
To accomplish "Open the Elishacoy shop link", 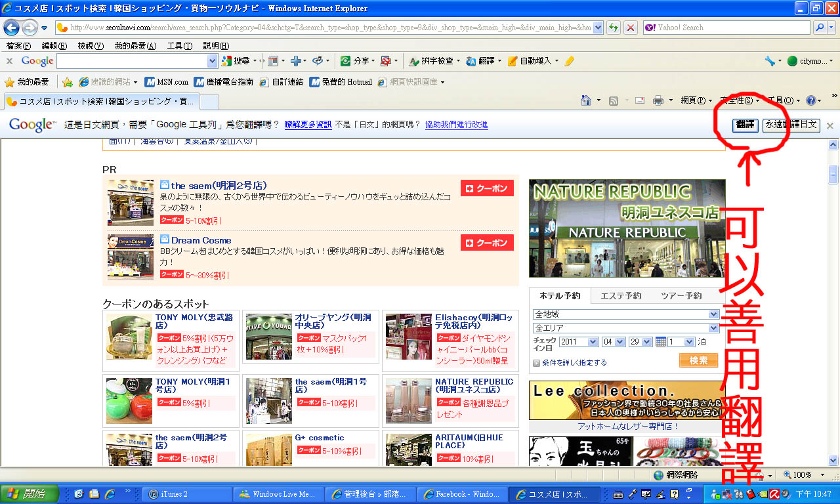I will [x=474, y=321].
